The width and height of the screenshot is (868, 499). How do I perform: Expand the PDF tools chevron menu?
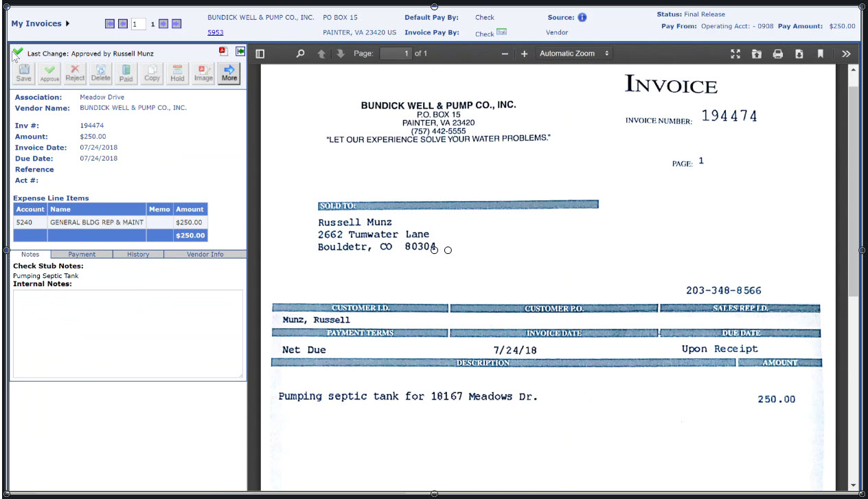[845, 54]
